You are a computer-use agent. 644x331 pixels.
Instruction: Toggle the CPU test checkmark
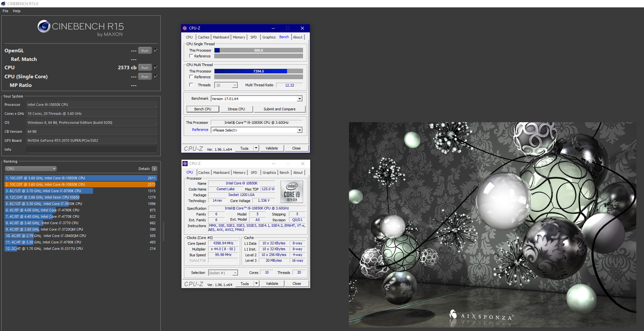(156, 67)
